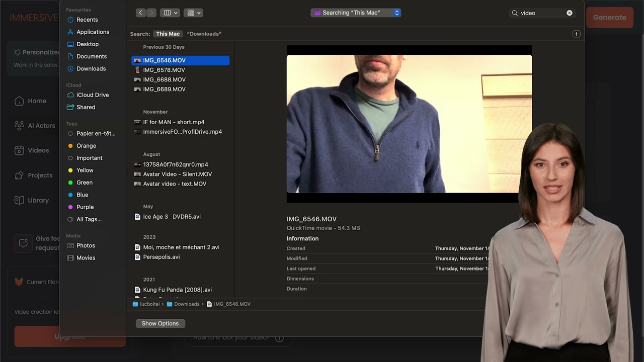Go to the Desktop folder
The height and width of the screenshot is (362, 644).
pos(83,44)
